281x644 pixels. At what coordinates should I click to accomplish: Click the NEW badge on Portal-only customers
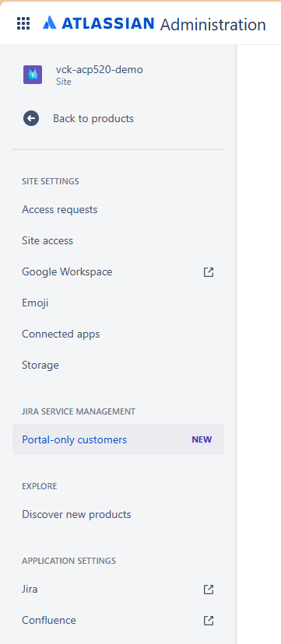pos(202,439)
